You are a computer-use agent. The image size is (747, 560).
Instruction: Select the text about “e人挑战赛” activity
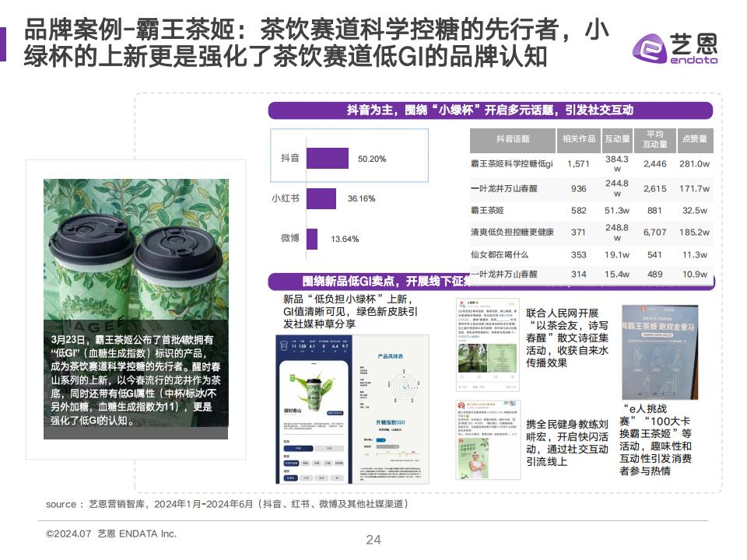tap(655, 439)
